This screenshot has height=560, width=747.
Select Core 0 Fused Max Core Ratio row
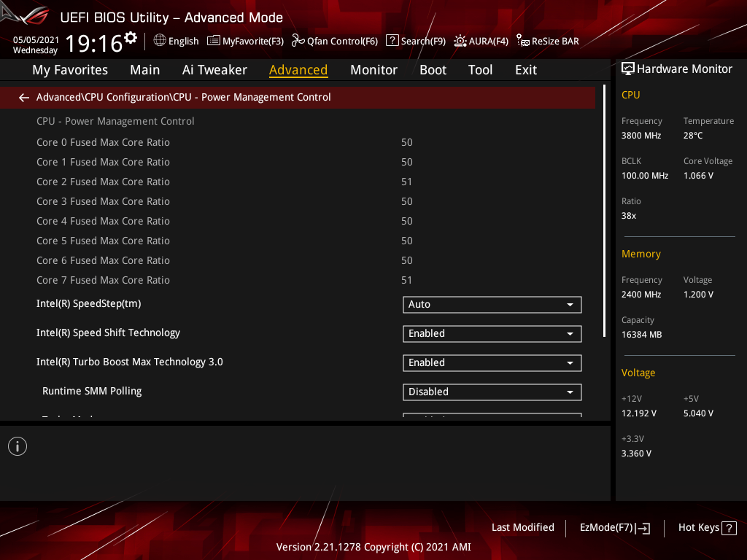[x=298, y=142]
